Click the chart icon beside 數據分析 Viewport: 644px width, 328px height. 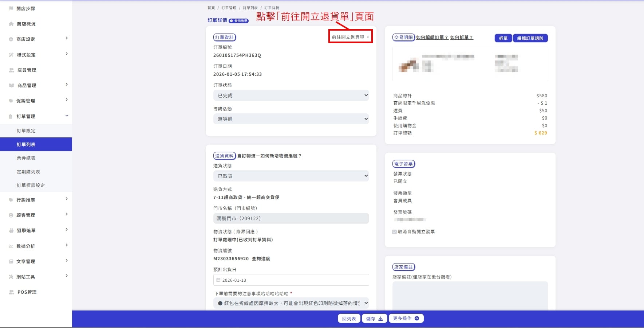click(11, 246)
